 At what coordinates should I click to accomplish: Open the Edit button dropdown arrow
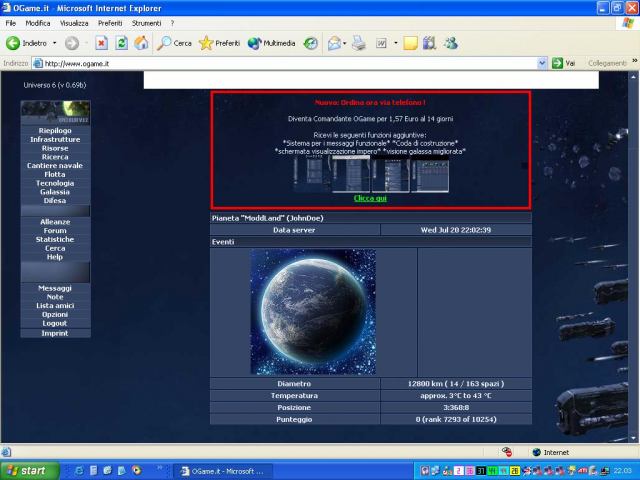pos(396,43)
